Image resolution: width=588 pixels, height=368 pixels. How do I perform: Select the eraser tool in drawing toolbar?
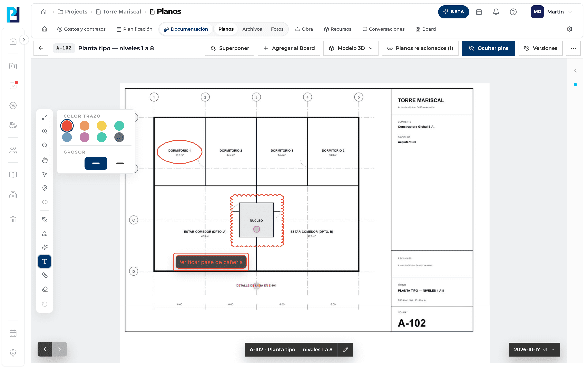[45, 289]
